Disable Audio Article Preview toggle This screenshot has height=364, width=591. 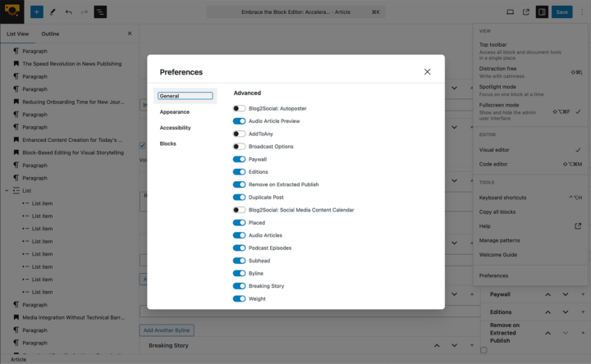(x=239, y=121)
